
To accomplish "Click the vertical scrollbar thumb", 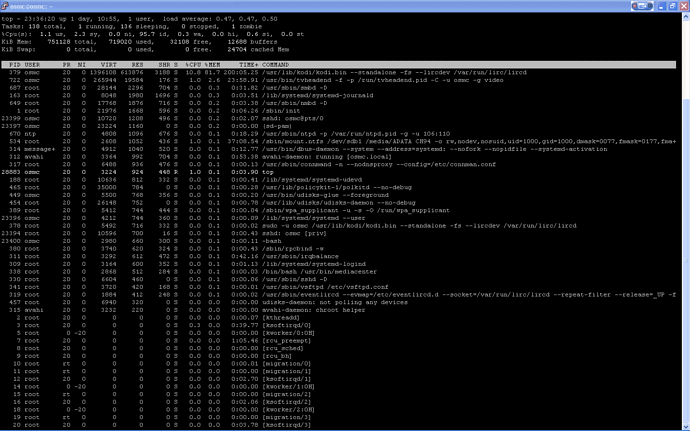I will pos(686,260).
